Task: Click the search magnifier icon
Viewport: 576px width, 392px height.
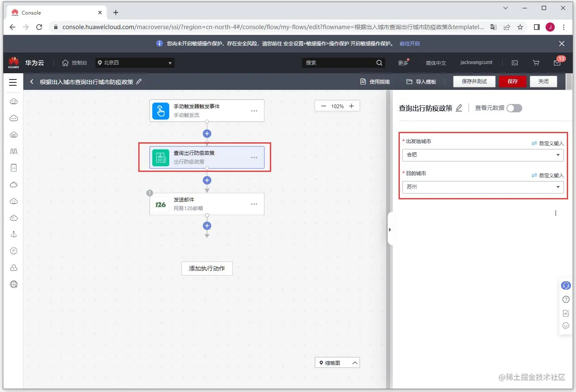Action: click(379, 63)
